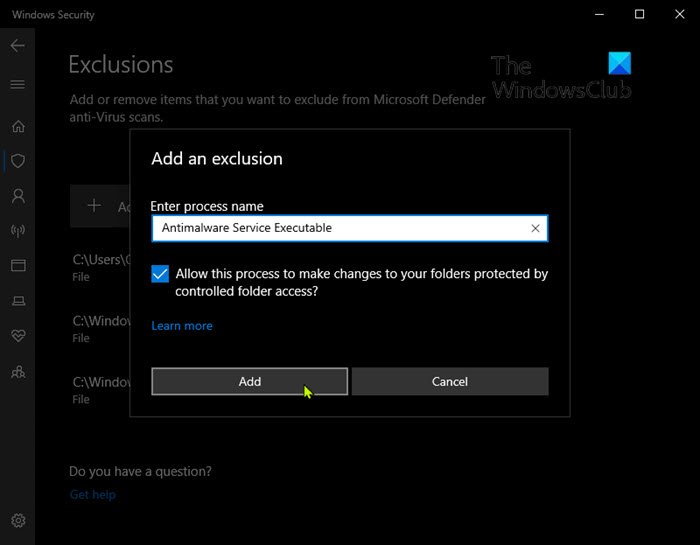Go back with the arrow icon

point(17,45)
